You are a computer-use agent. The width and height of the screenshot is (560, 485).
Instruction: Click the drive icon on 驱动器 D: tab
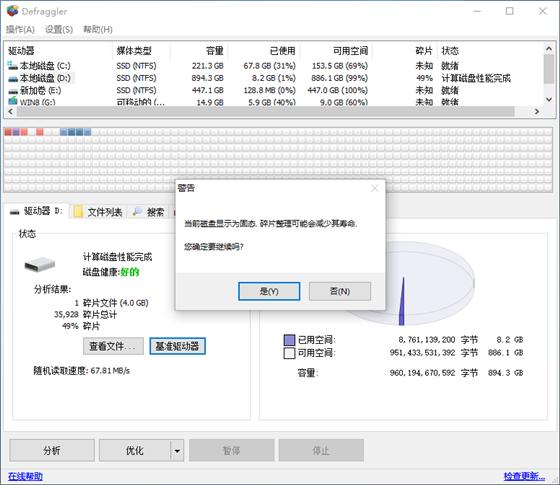pyautogui.click(x=15, y=212)
